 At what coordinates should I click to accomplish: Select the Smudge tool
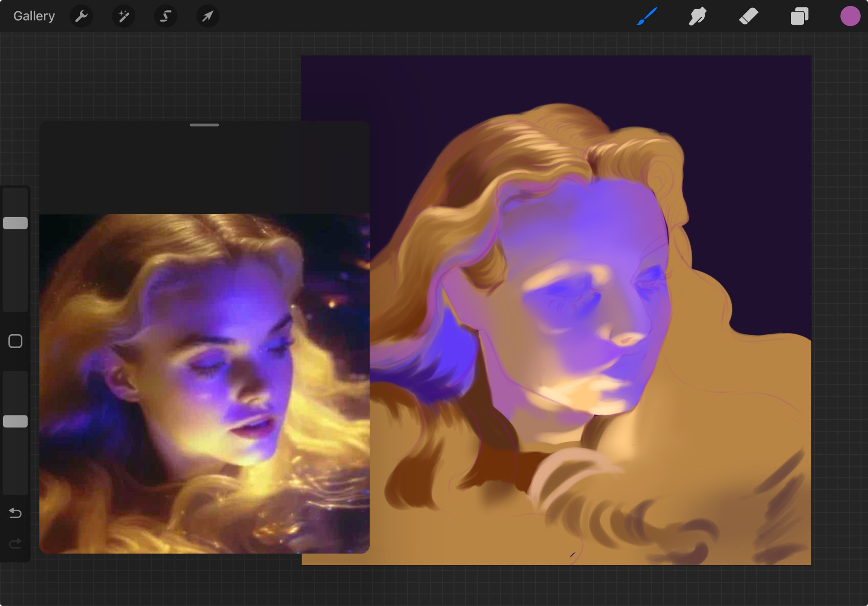point(698,16)
